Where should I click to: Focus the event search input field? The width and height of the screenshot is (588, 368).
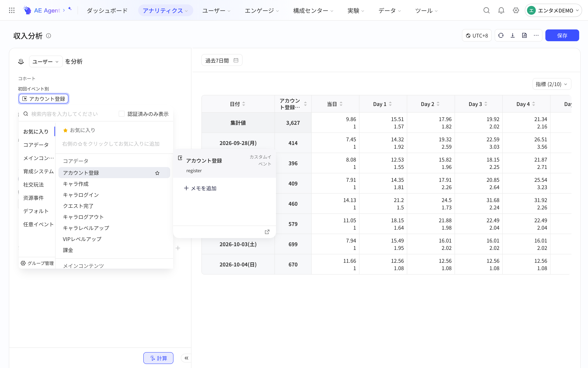68,114
